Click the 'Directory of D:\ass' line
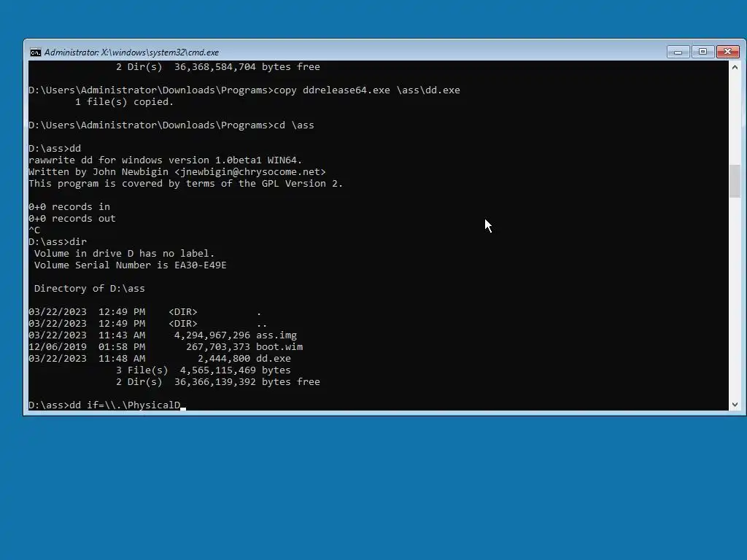 [x=89, y=289]
